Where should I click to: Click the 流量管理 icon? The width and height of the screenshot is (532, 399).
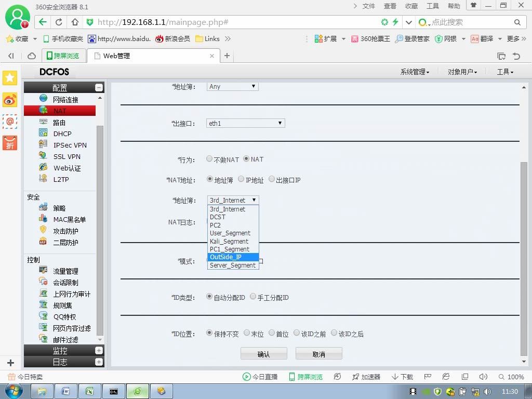coord(43,270)
